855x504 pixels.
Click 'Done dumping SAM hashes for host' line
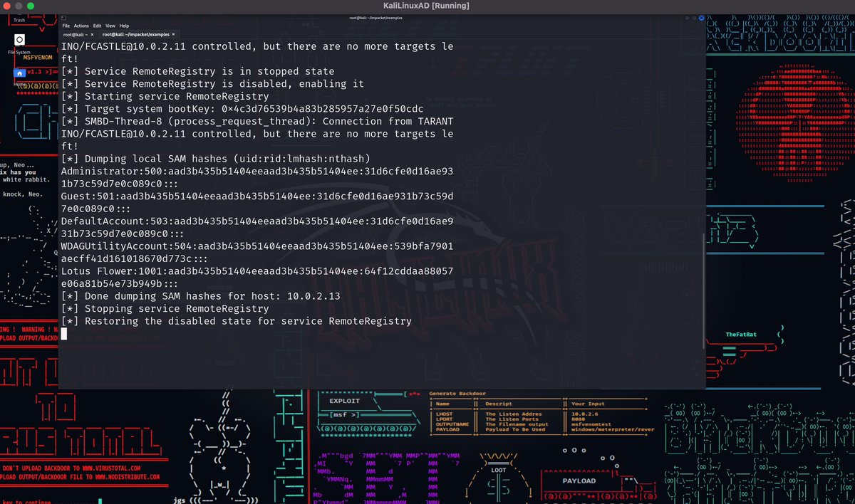click(200, 296)
